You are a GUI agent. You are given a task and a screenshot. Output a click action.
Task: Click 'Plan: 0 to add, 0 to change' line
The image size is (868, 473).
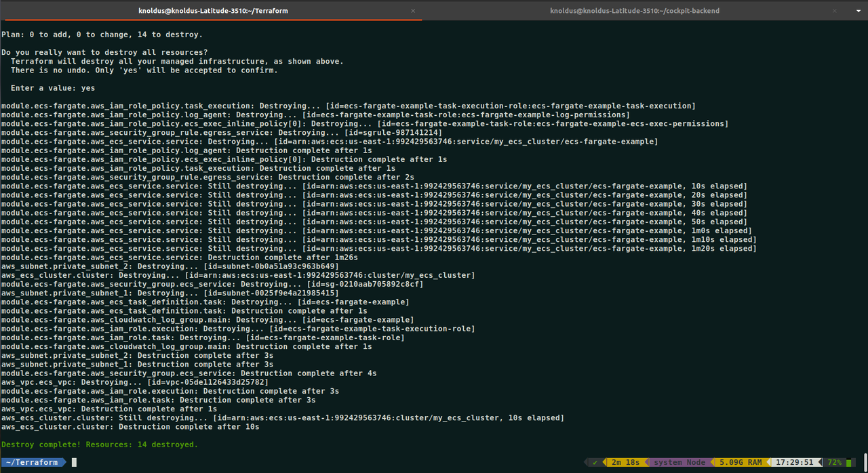pos(102,35)
